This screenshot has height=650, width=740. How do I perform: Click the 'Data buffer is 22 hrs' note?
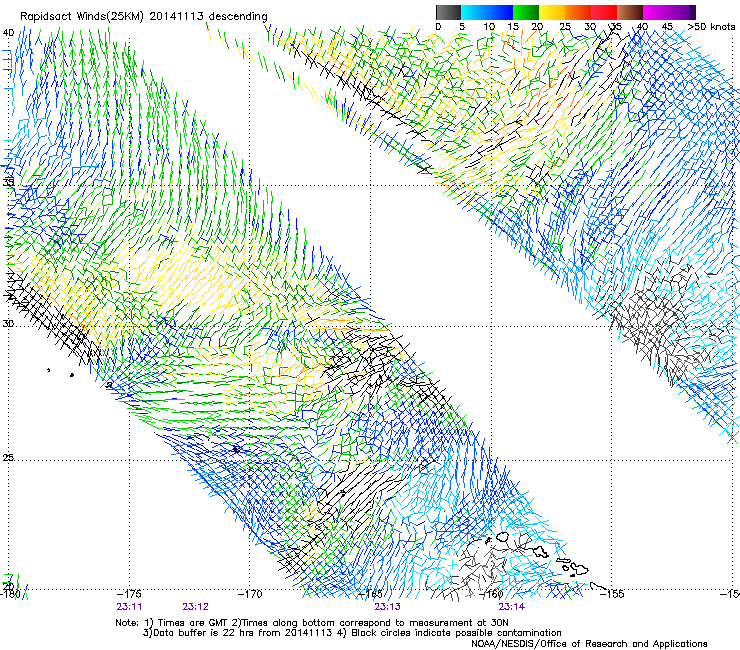click(x=203, y=633)
